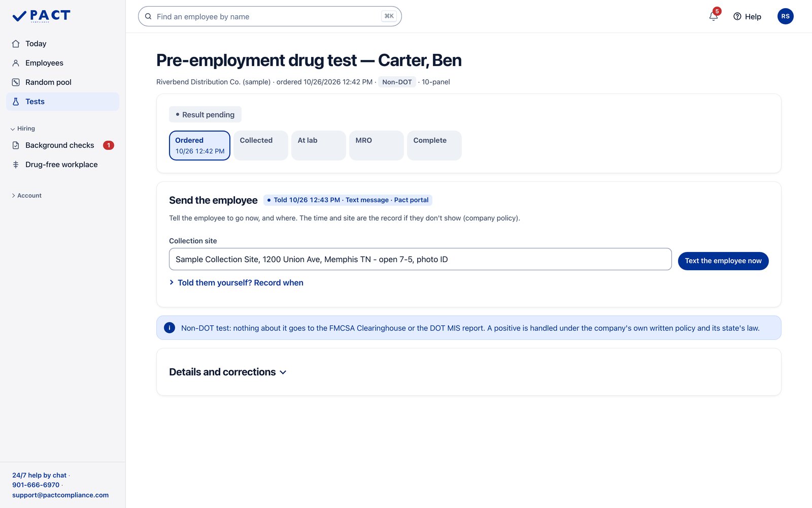The image size is (812, 508).
Task: Click the Background checks badge showing 1
Action: point(109,145)
